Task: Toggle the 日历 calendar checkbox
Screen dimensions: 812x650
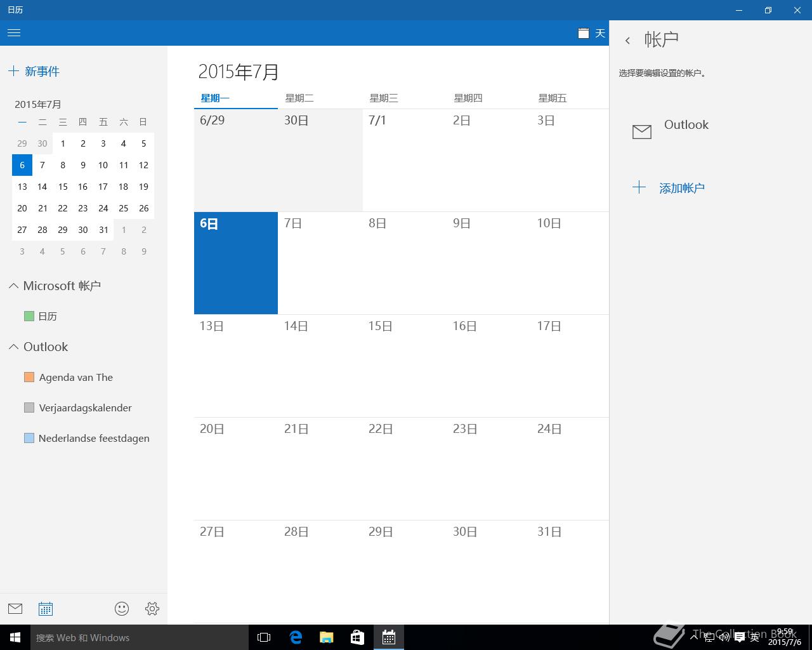Action: click(29, 316)
